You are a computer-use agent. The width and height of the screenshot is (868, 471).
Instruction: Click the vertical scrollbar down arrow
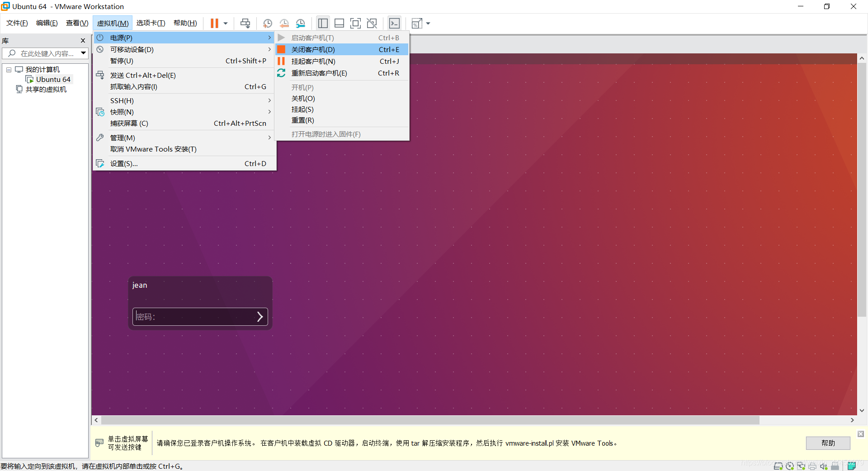click(862, 410)
